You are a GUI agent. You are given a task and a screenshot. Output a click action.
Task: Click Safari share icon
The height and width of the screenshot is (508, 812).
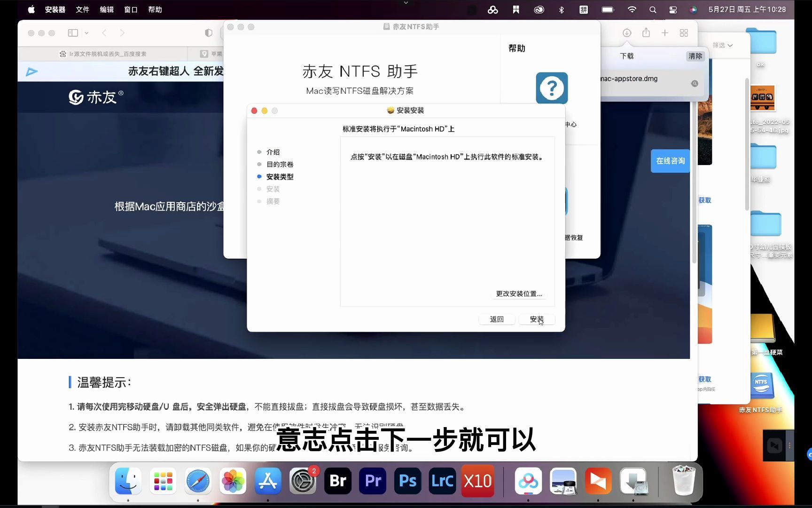[646, 32]
